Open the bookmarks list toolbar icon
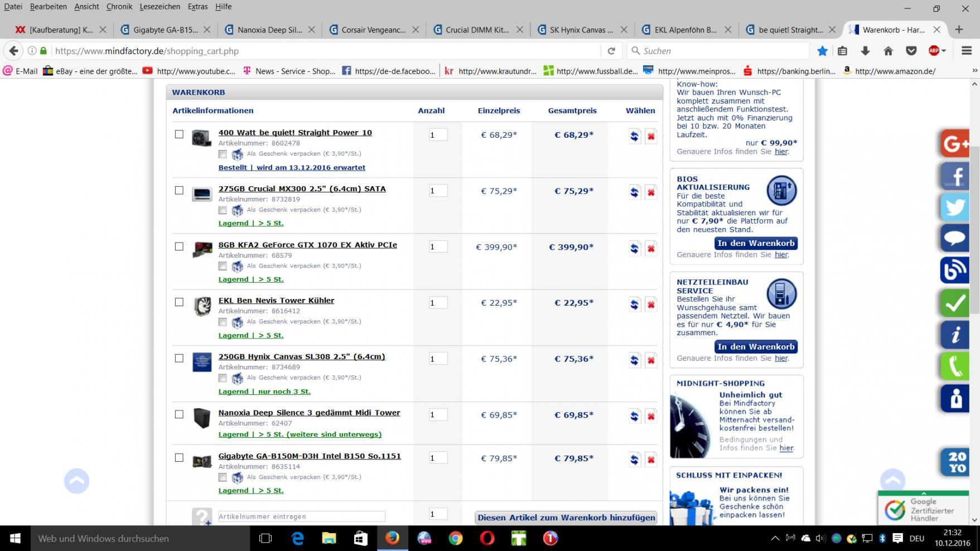 (843, 51)
